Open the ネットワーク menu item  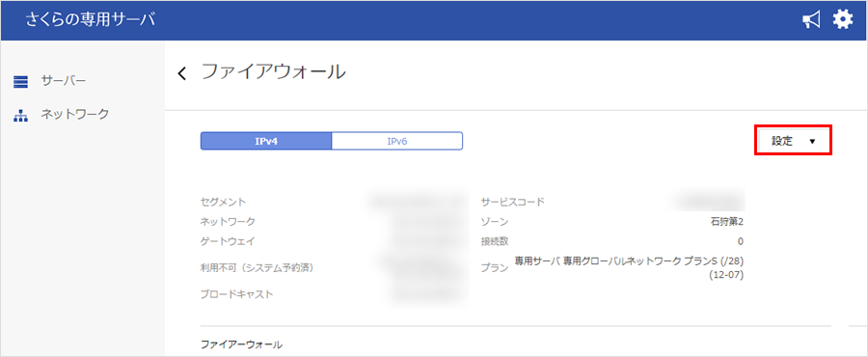[74, 115]
